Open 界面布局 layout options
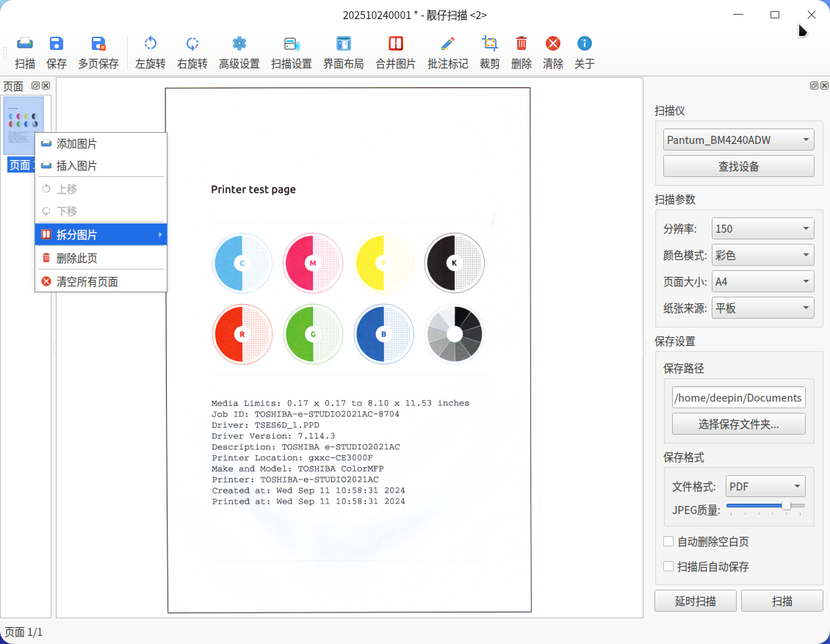 pyautogui.click(x=344, y=53)
